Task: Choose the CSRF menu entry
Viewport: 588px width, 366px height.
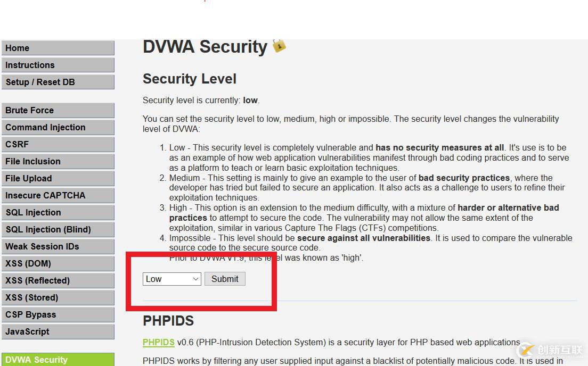Action: click(x=58, y=144)
